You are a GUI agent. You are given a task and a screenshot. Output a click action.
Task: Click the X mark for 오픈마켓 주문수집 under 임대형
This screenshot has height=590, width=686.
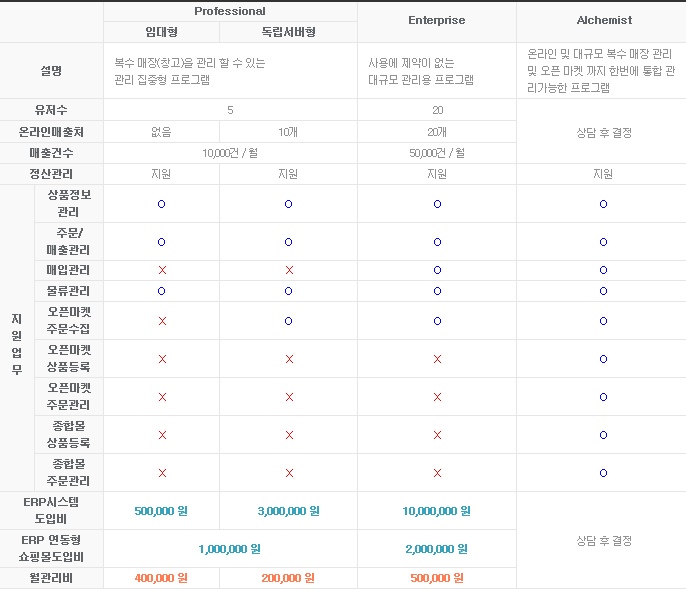point(162,321)
